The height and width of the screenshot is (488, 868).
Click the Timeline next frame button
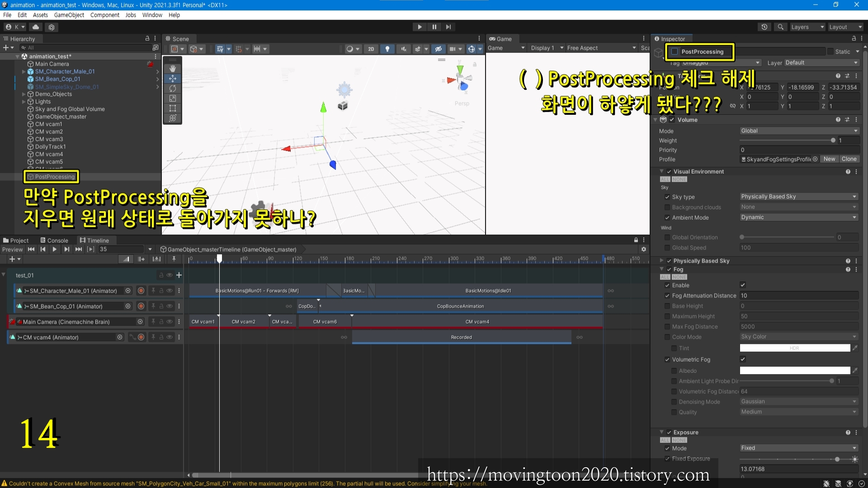tap(66, 249)
